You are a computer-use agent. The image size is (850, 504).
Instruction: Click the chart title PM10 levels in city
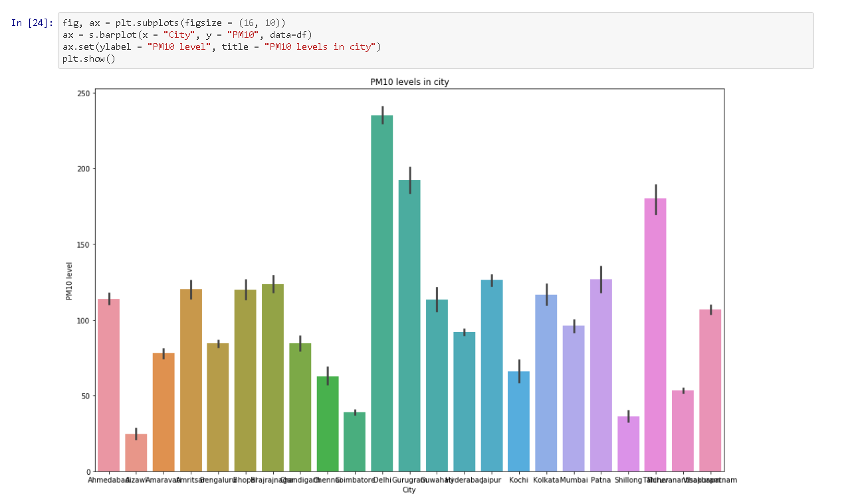pyautogui.click(x=411, y=82)
